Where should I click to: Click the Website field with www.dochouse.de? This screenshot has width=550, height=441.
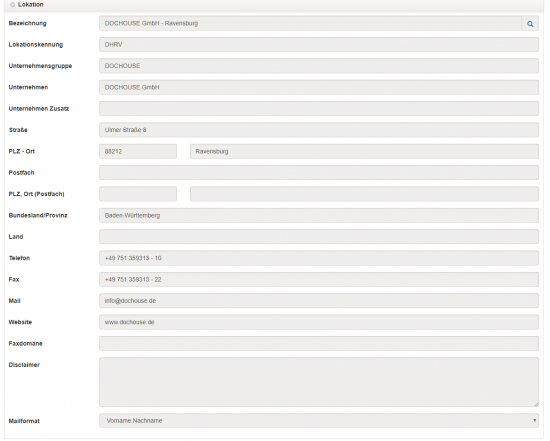click(x=319, y=322)
